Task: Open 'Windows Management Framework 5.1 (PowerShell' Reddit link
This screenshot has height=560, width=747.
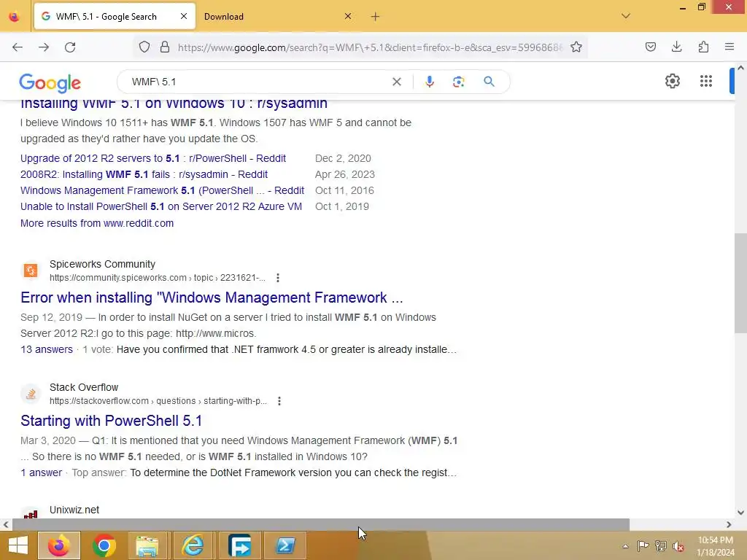Action: (x=162, y=190)
